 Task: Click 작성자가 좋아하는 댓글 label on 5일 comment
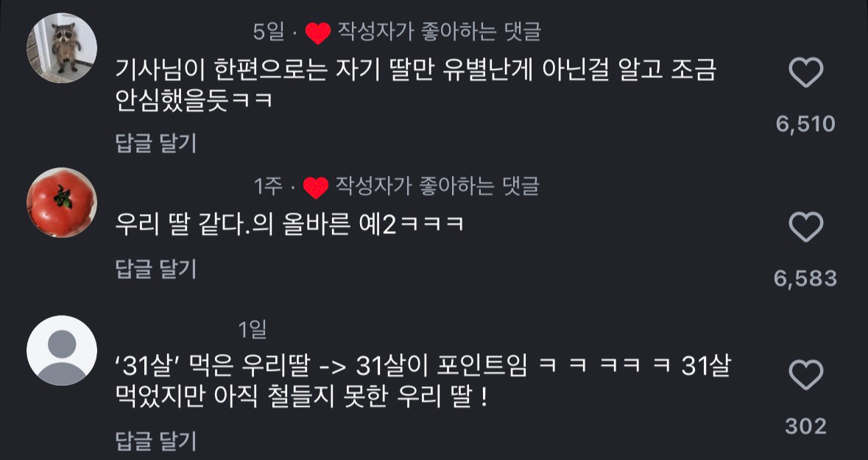point(439,32)
